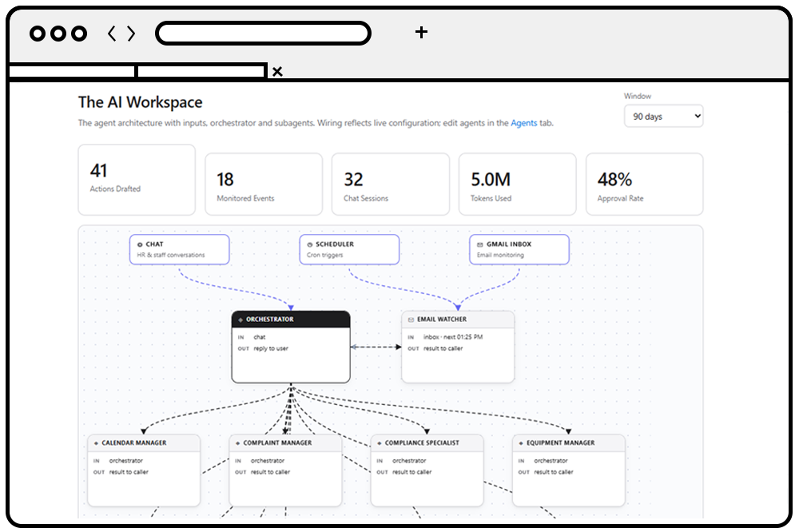The image size is (799, 532).
Task: Open a new tab with plus icon
Action: pos(421,33)
